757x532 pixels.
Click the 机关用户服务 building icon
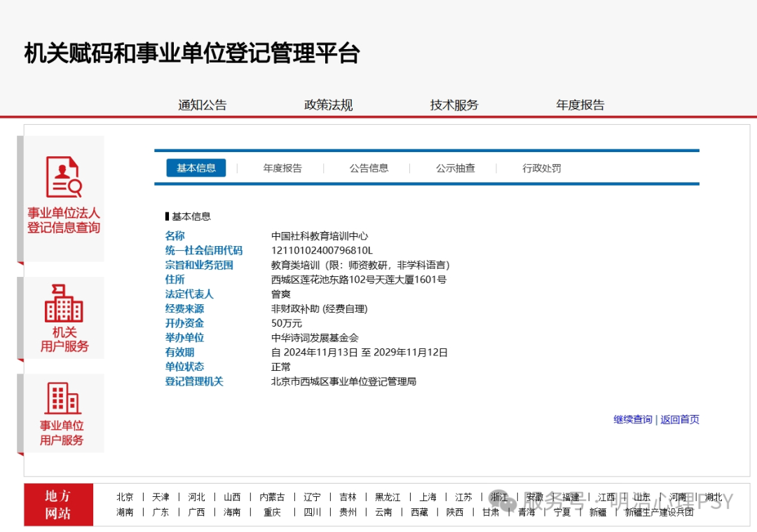pos(64,303)
